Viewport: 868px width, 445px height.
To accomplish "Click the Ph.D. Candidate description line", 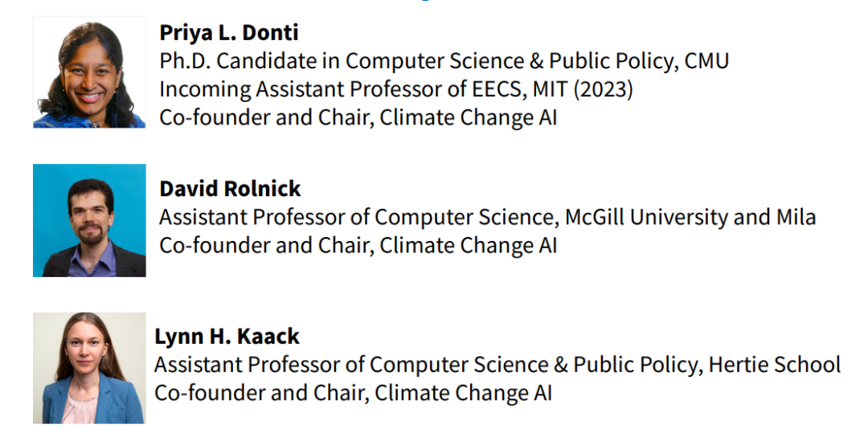I will pos(444,61).
